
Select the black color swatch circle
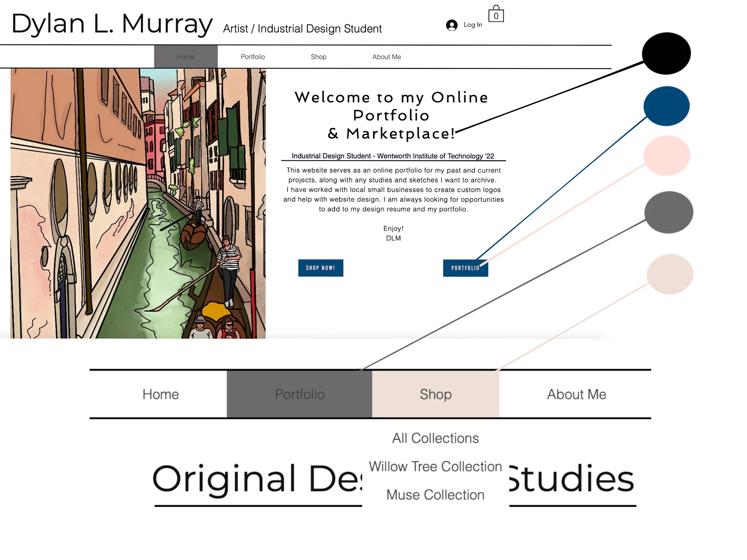click(666, 53)
